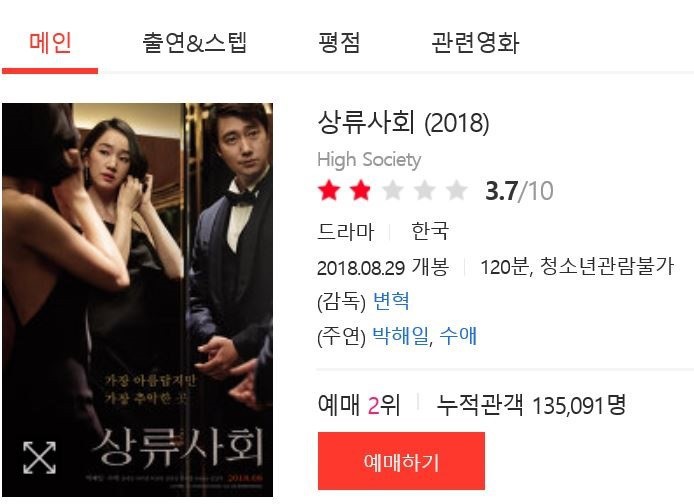Click the 예매 2위 ranking text
The width and height of the screenshot is (694, 504).
coord(359,404)
